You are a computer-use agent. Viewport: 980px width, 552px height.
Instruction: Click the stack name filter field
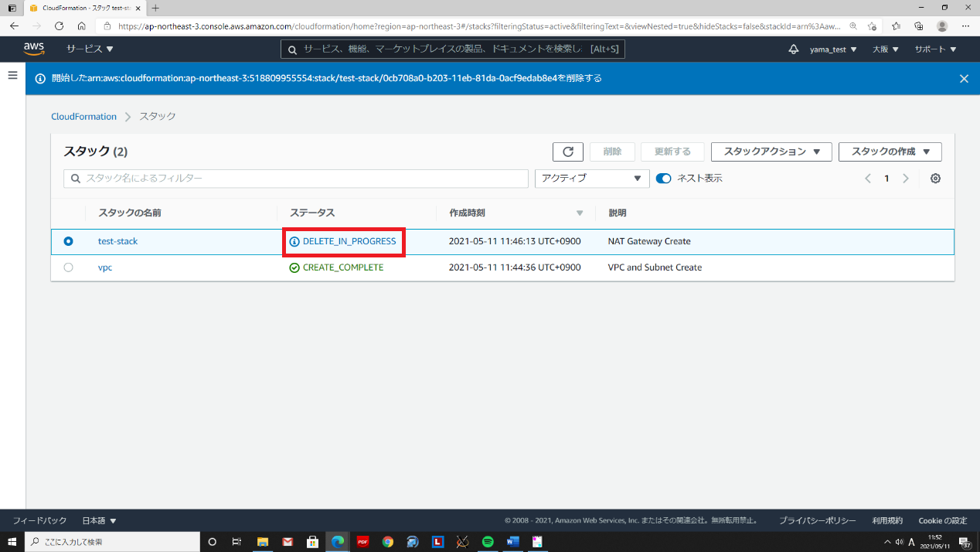(296, 179)
